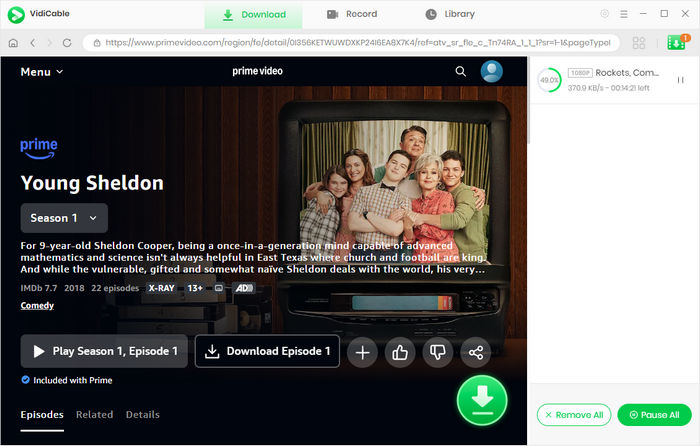Reload the page with the refresh icon

click(x=67, y=43)
